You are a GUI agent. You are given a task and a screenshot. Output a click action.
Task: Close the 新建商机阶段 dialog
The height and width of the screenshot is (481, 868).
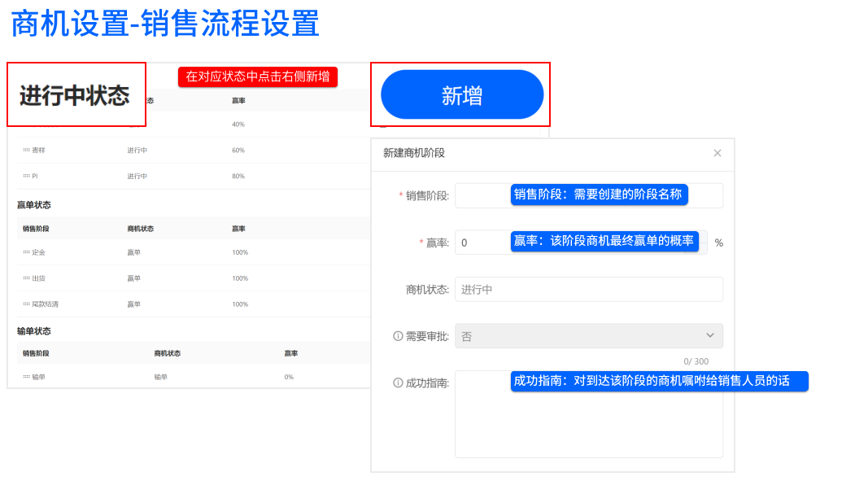[717, 153]
